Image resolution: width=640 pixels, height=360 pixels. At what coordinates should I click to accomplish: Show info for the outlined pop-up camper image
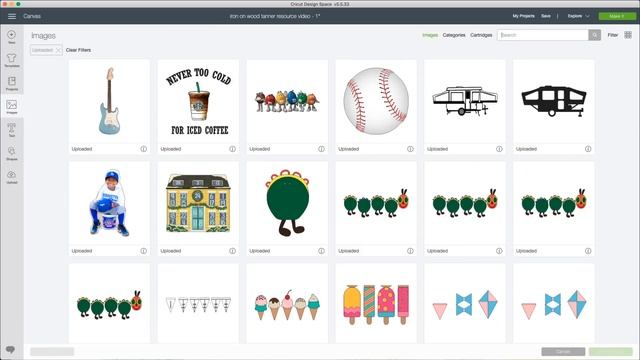[x=499, y=149]
